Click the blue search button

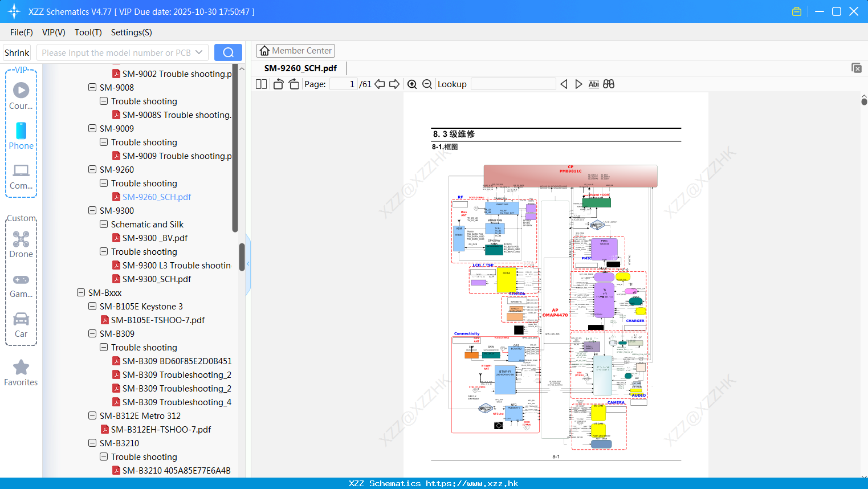(228, 52)
